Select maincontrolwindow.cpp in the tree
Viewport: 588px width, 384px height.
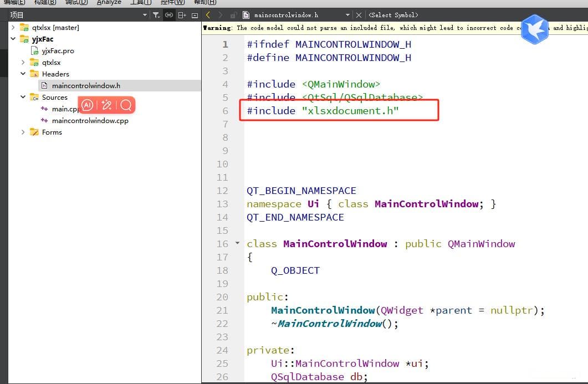pos(90,120)
